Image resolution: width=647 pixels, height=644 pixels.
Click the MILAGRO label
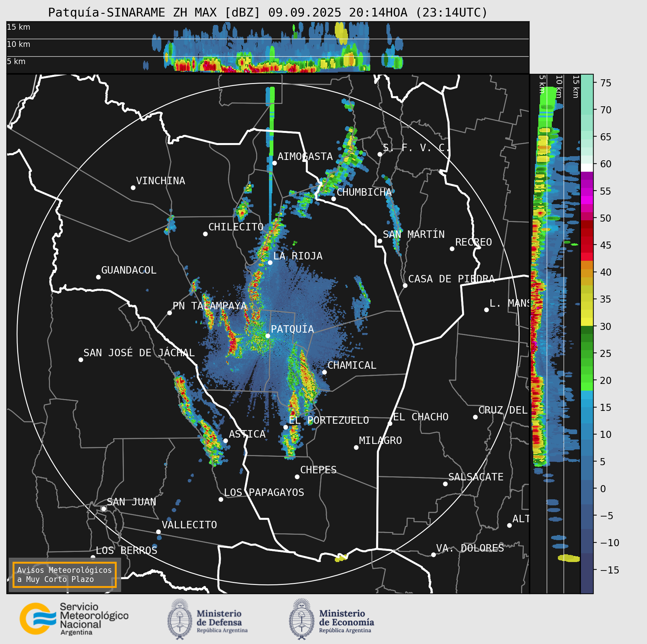pyautogui.click(x=380, y=440)
